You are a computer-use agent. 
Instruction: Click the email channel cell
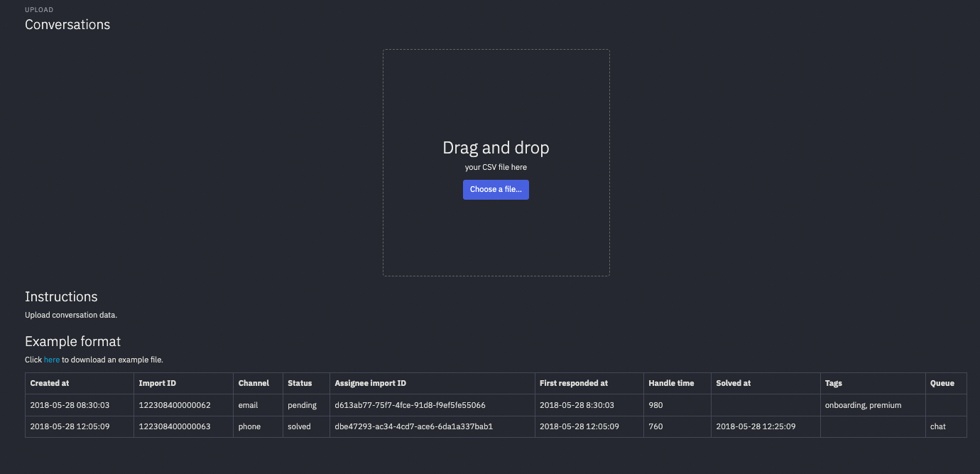tap(258, 405)
